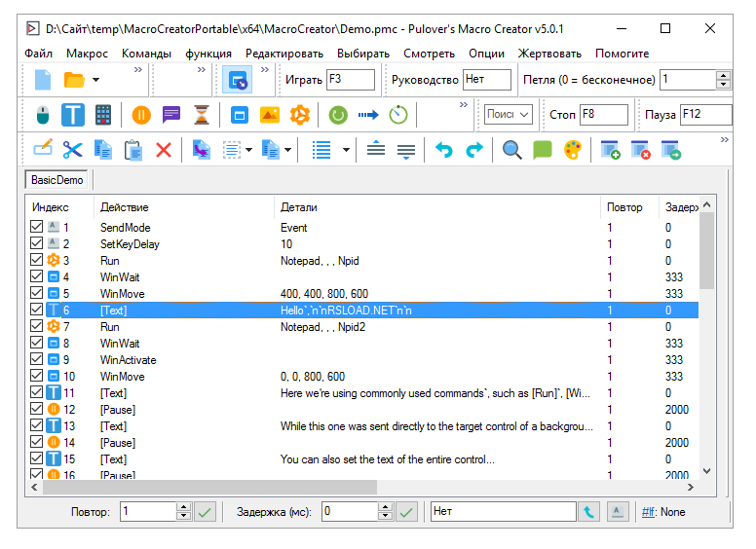Uncheck row 2 SetKeyDelay checkbox
Image resolution: width=756 pixels, height=549 pixels.
pyautogui.click(x=36, y=243)
